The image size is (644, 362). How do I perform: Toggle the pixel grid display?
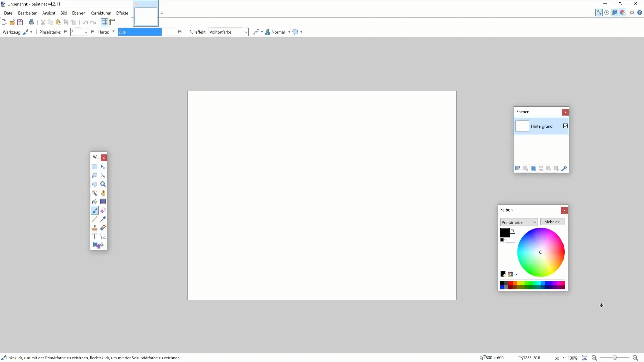[104, 22]
